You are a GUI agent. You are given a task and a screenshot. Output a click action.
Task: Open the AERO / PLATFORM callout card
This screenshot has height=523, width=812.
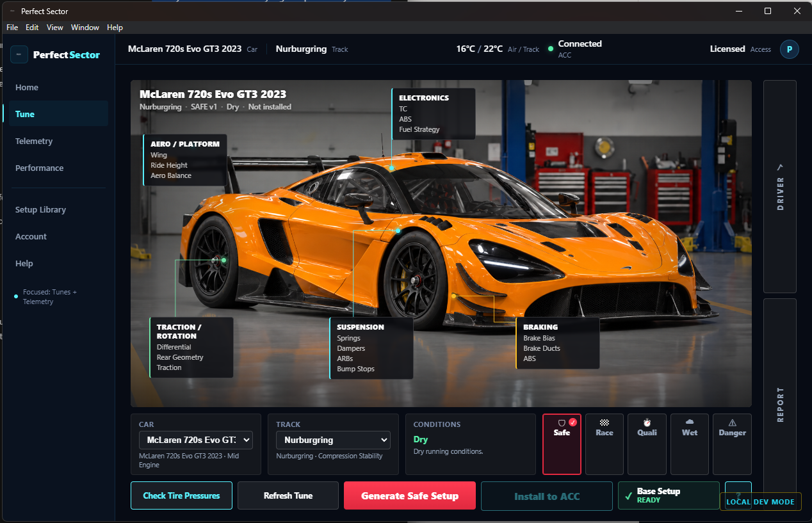coord(185,160)
